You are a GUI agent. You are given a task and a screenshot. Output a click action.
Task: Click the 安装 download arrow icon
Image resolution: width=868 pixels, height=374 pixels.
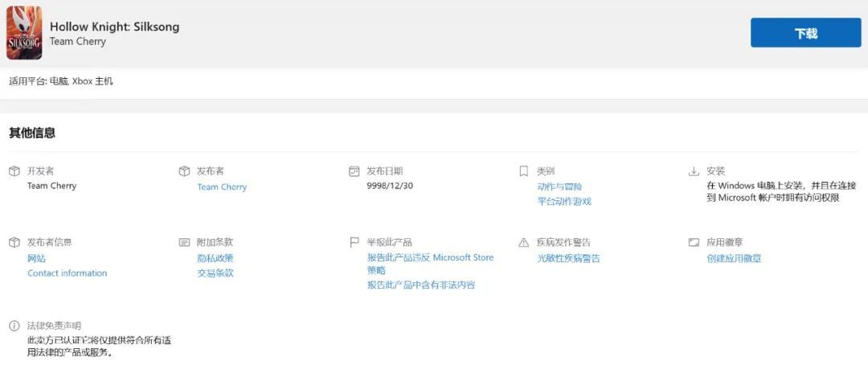pyautogui.click(x=694, y=171)
